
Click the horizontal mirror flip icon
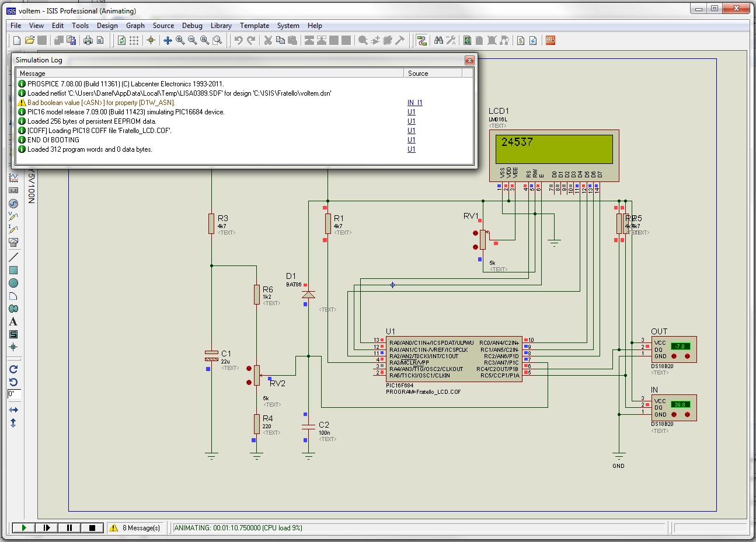tap(13, 410)
